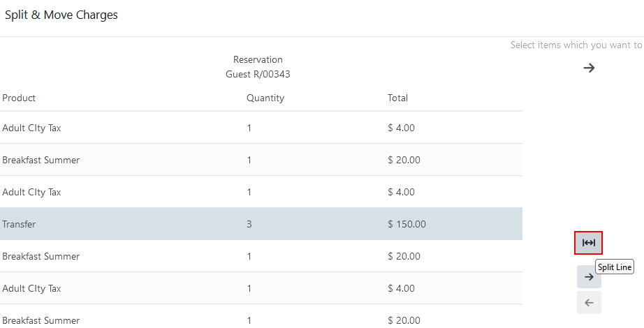
Task: Select the highlighted Transfer row
Action: pyautogui.click(x=261, y=224)
